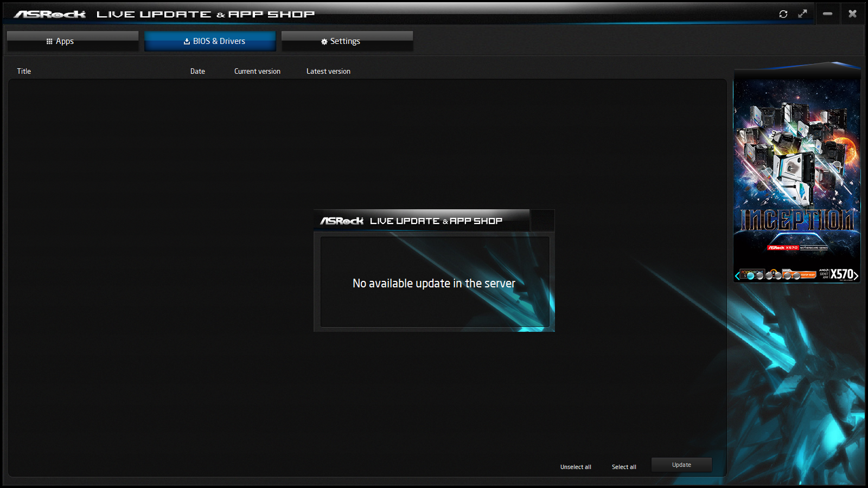
Task: Refresh the update list with the reload icon
Action: click(x=783, y=14)
